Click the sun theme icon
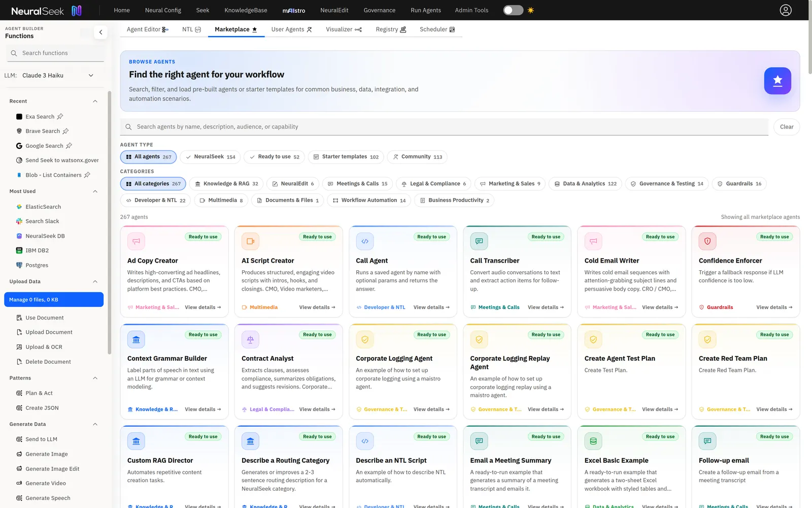 [531, 10]
